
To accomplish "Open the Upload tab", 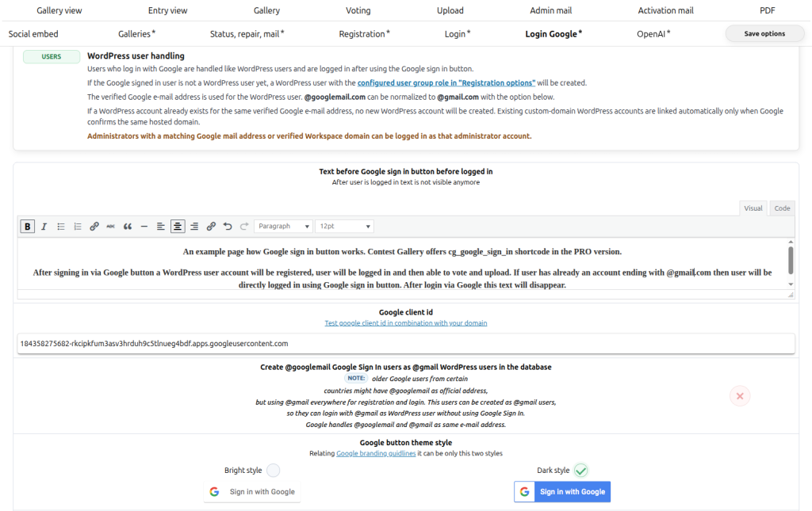I will pyautogui.click(x=450, y=10).
